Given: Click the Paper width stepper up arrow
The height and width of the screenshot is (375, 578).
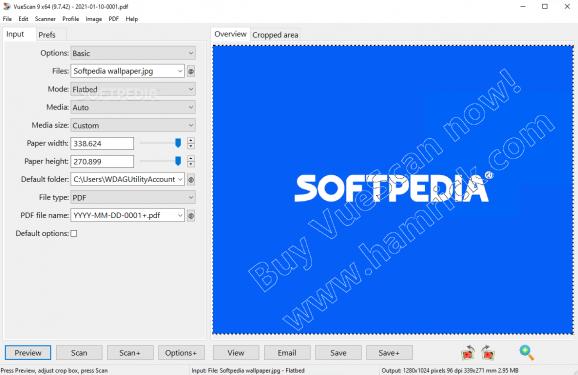Looking at the screenshot, I should [191, 140].
